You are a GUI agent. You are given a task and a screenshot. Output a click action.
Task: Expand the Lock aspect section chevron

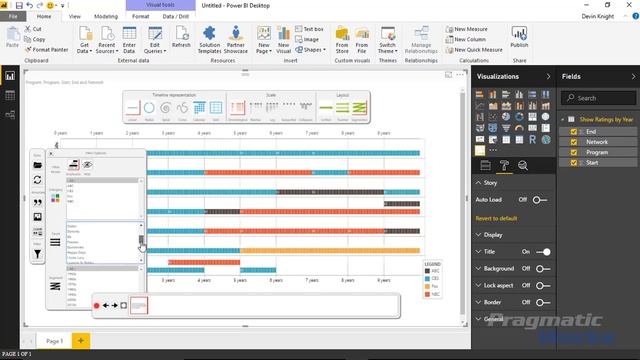pyautogui.click(x=478, y=285)
